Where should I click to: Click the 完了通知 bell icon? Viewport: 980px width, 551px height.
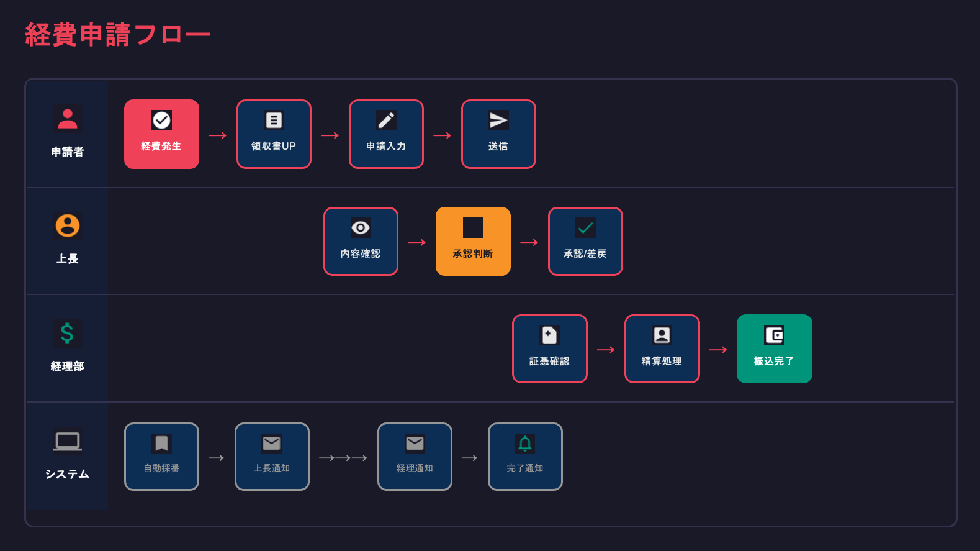[x=525, y=444]
